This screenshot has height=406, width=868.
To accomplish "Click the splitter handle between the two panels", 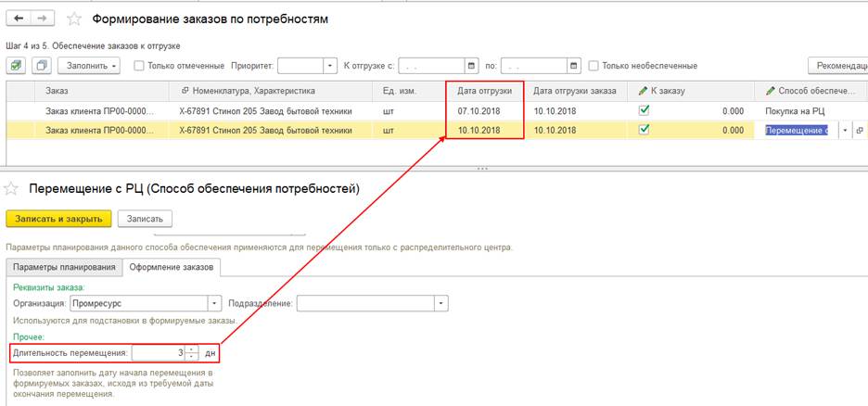I will (482, 168).
